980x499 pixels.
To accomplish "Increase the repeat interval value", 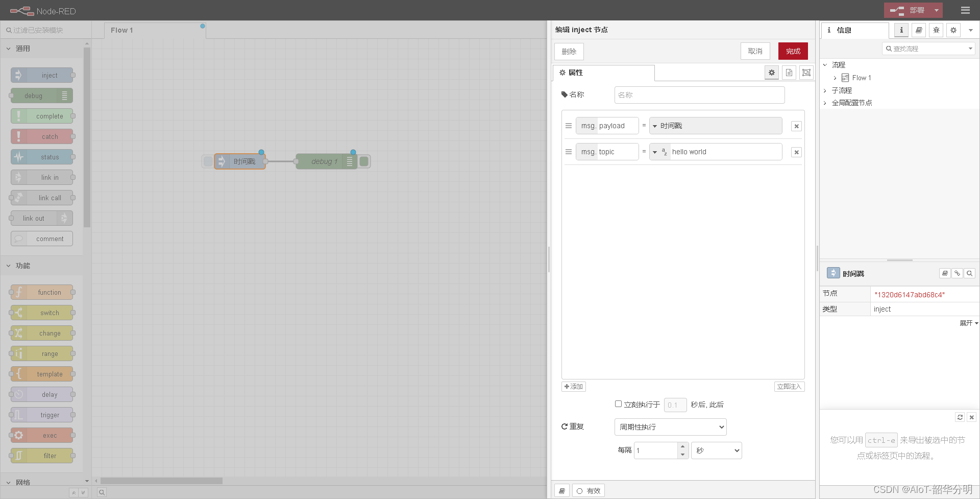I will tap(683, 446).
